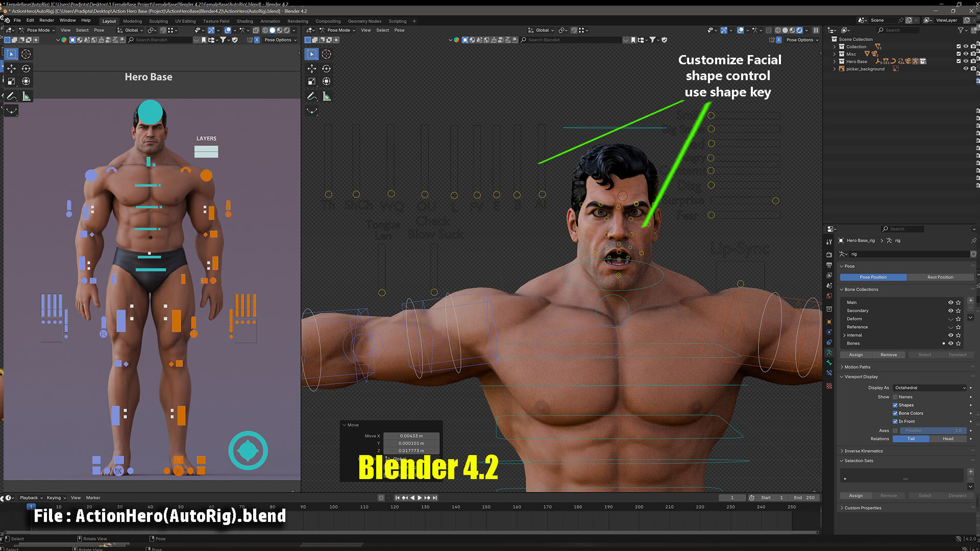980x551 pixels.
Task: Toggle visibility of Main bone collection
Action: [950, 303]
